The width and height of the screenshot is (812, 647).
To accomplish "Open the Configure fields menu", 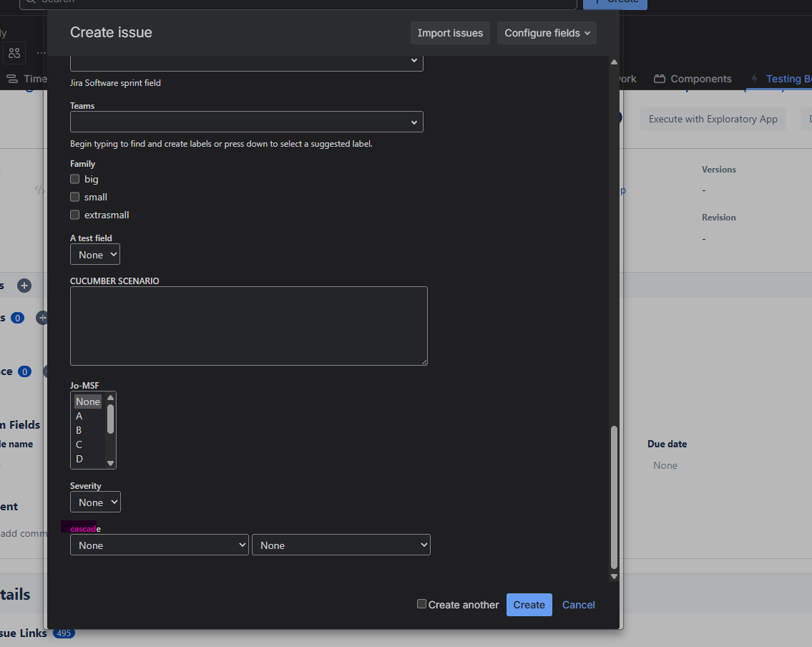I will (x=547, y=33).
